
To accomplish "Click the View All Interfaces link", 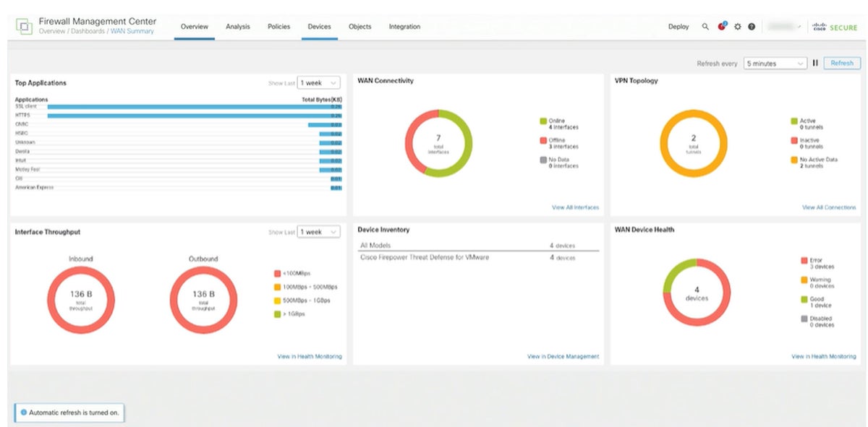I will point(576,207).
